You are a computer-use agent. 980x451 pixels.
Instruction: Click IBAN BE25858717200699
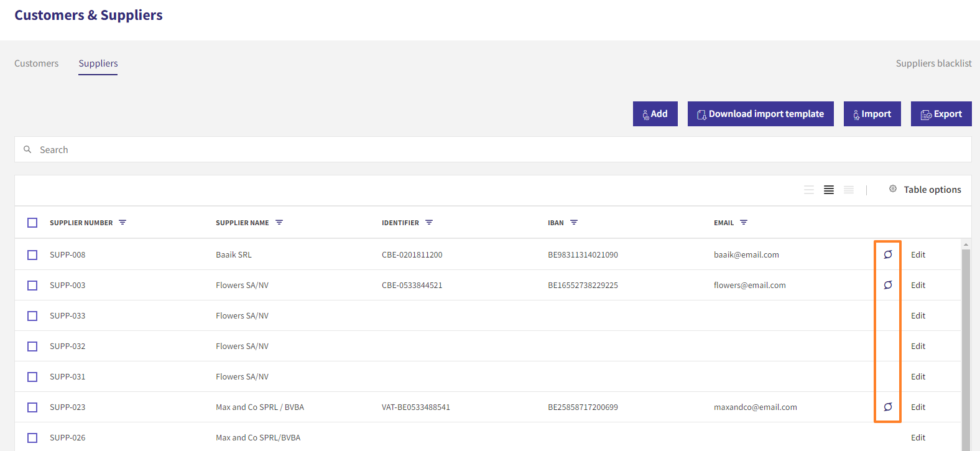click(x=583, y=407)
